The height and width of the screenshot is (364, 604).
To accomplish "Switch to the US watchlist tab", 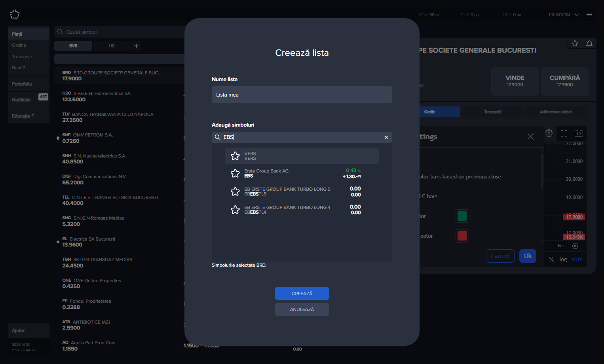I will tap(112, 46).
